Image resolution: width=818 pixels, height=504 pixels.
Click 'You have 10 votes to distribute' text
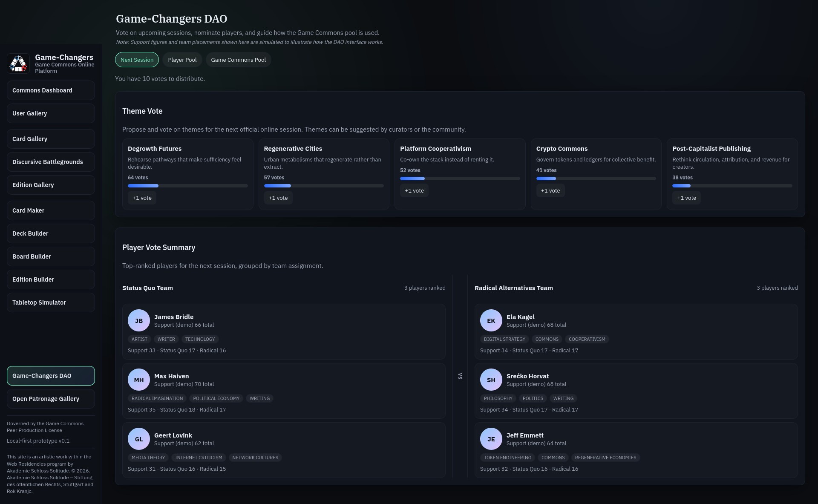(160, 79)
